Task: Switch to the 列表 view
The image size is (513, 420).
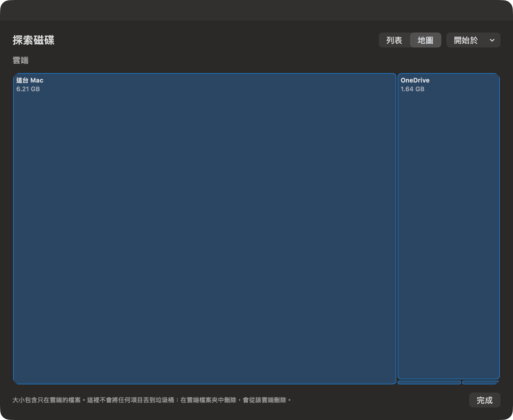Action: click(x=394, y=40)
